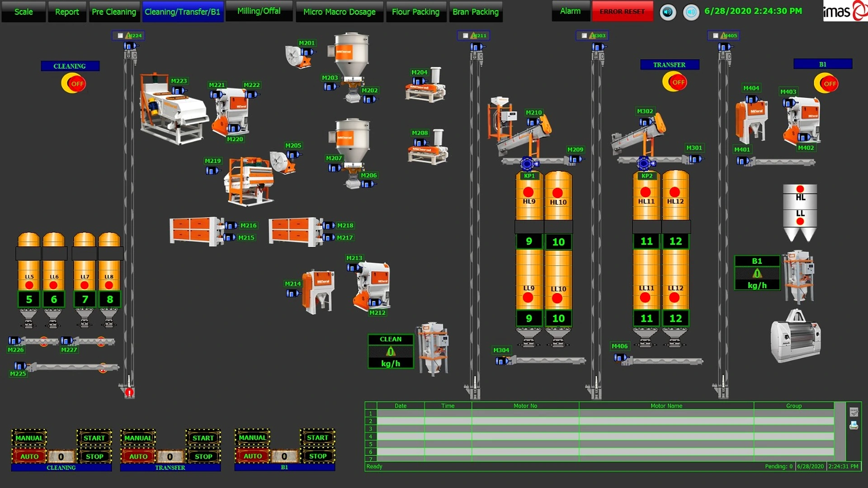The width and height of the screenshot is (868, 488).
Task: Mute the alarm with the dark speaker icon
Action: (668, 12)
